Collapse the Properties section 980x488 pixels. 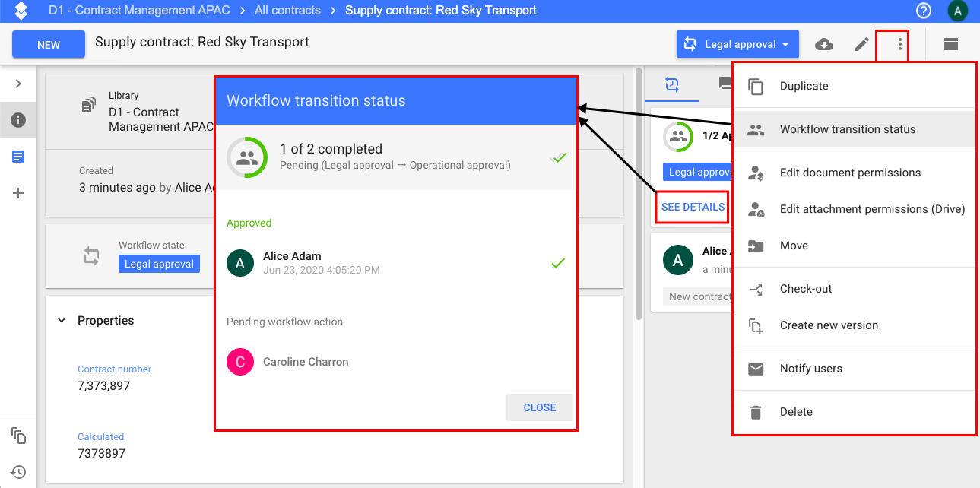coord(62,321)
